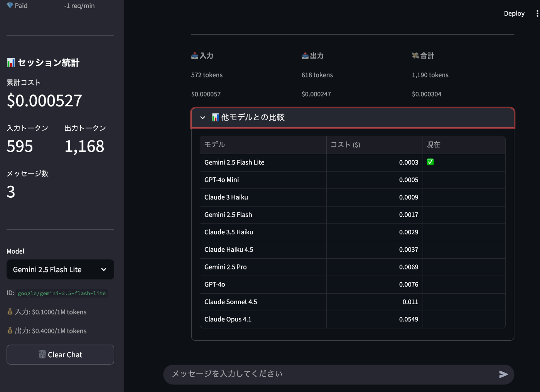Click the outbox icon next to 出力 heading
The height and width of the screenshot is (392, 540).
pyautogui.click(x=305, y=56)
